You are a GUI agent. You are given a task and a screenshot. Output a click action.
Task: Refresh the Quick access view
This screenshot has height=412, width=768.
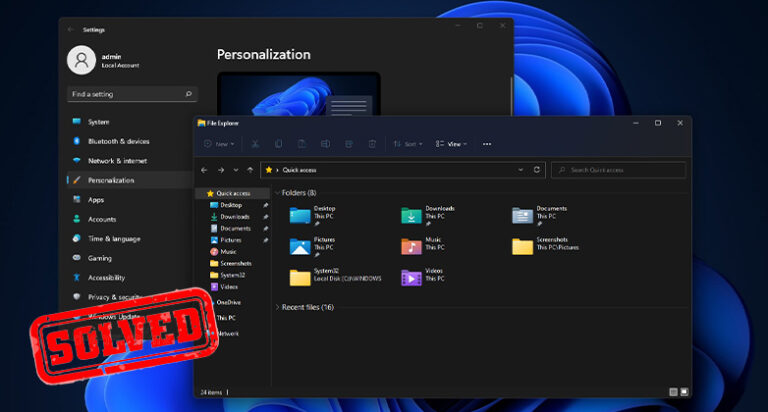coord(537,170)
